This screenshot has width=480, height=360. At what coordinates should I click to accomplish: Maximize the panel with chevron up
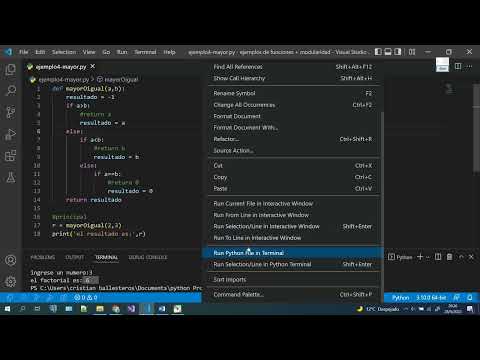coord(461,257)
